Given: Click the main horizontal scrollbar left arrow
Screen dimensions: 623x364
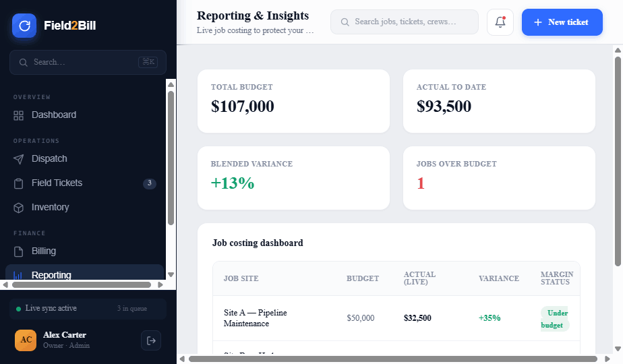Looking at the screenshot, I should 182,359.
